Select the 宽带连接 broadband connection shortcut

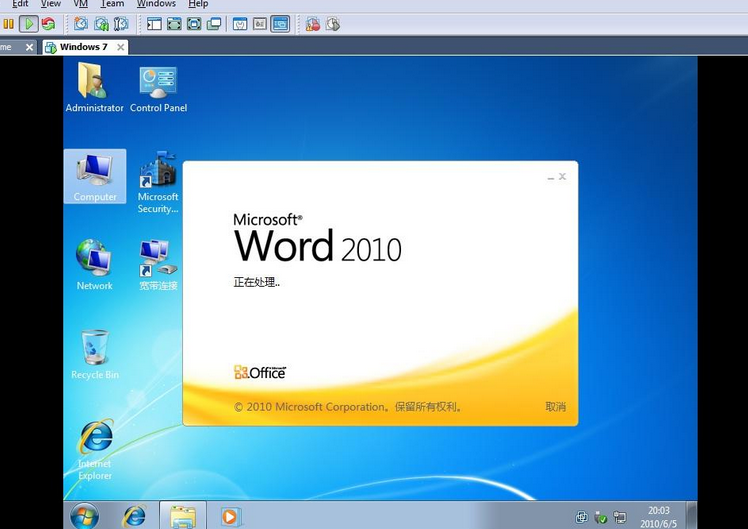pyautogui.click(x=158, y=265)
